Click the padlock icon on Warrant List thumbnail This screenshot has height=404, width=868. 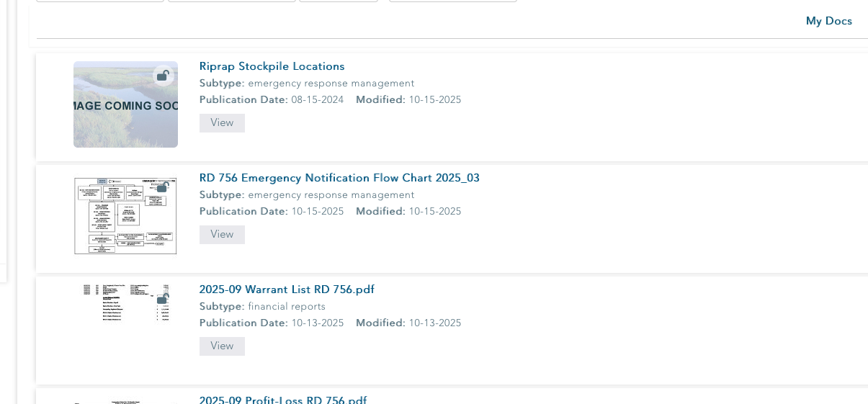(x=163, y=299)
